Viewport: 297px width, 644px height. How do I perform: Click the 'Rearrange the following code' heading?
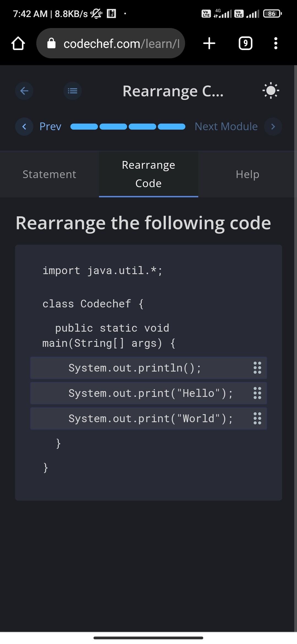click(x=143, y=223)
